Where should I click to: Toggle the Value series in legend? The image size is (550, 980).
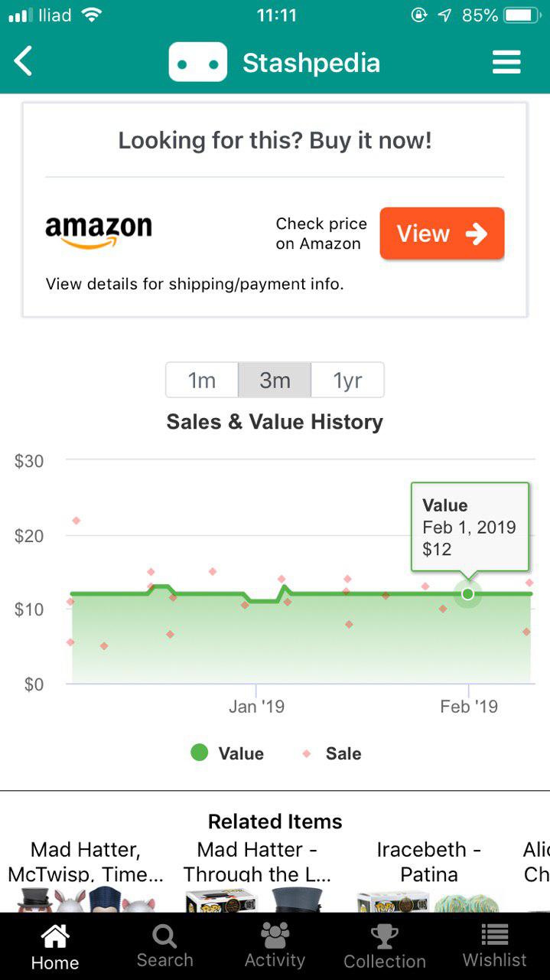[227, 753]
